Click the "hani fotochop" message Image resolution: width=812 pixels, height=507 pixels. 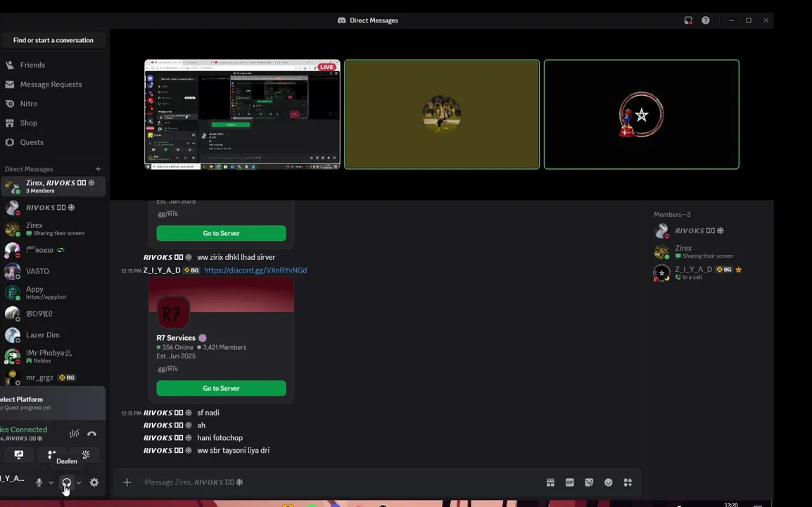220,437
